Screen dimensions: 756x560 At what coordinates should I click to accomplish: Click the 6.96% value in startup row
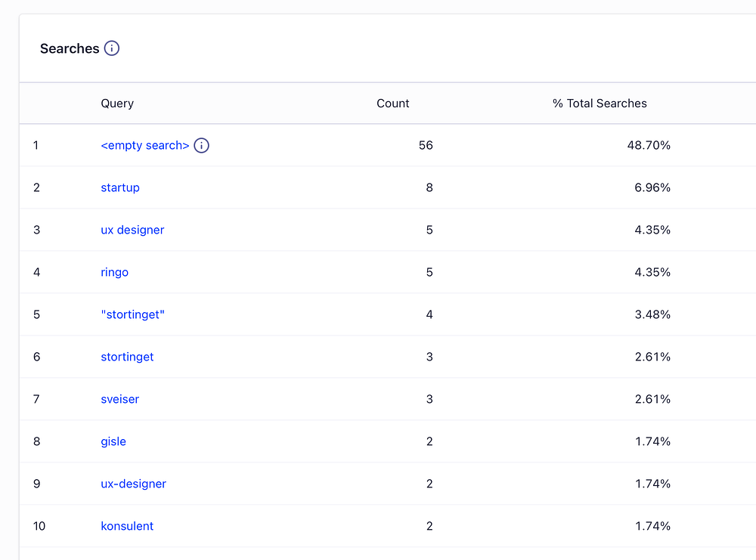point(652,187)
